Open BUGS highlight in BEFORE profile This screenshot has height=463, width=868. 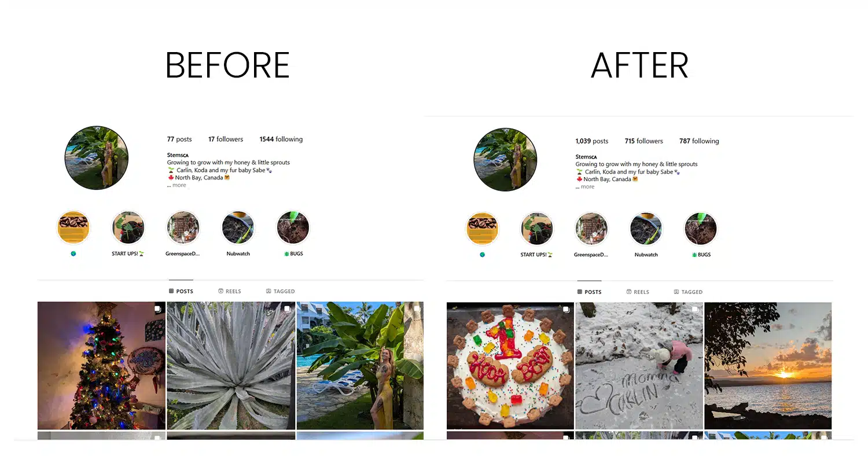293,228
